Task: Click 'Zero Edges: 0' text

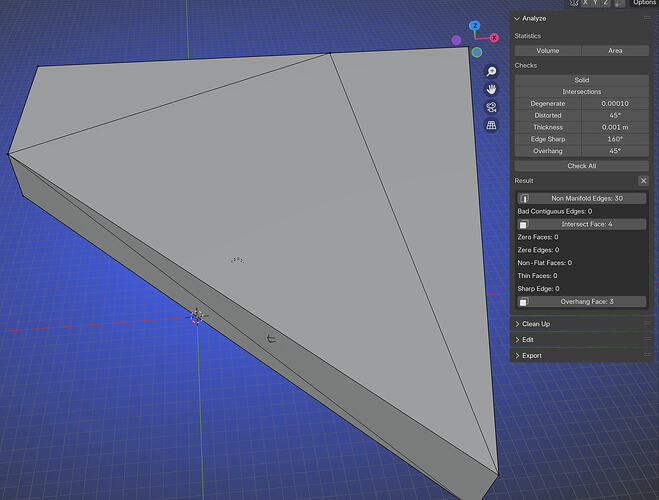Action: (538, 250)
